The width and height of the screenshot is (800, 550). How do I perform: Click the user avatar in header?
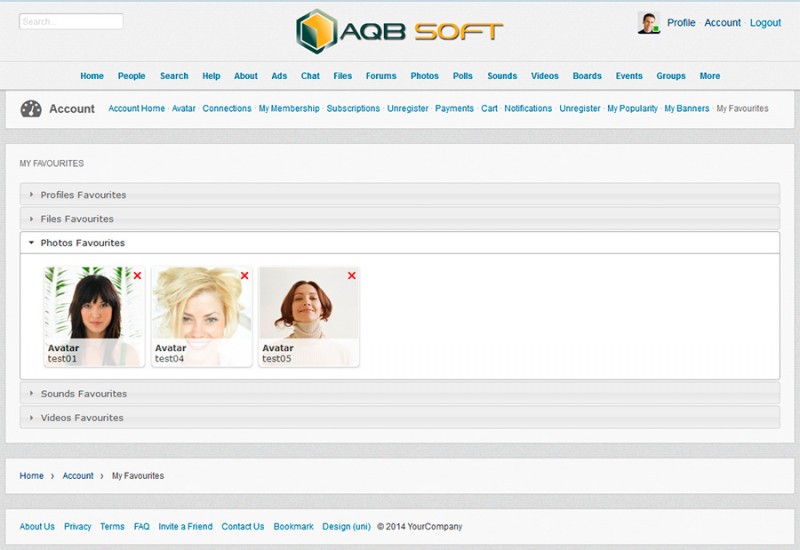[x=648, y=23]
